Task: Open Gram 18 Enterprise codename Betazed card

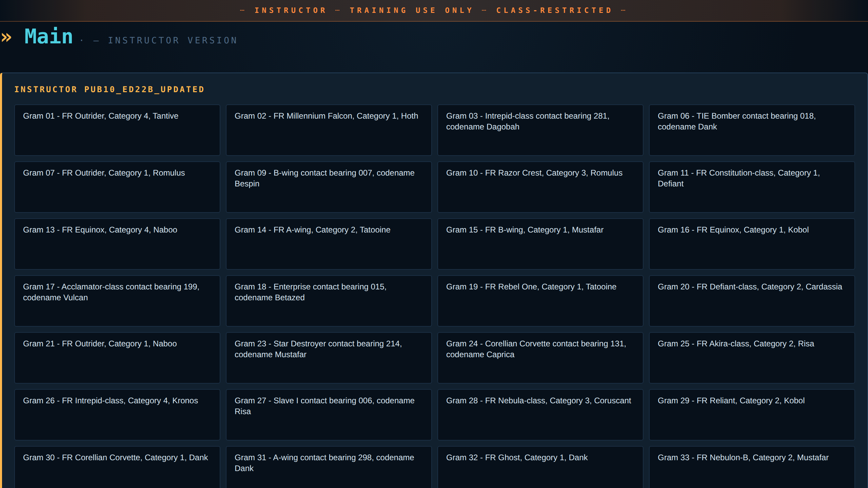Action: pos(329,301)
